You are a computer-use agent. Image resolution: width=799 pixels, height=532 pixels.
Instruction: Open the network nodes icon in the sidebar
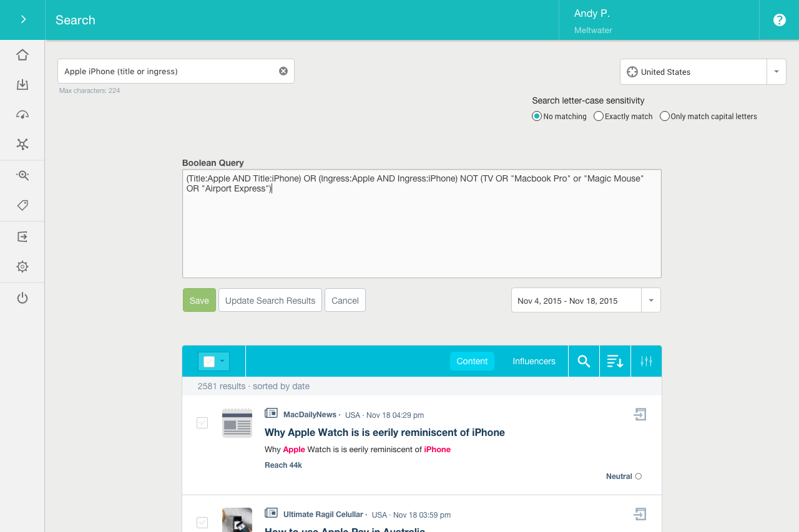coord(22,145)
